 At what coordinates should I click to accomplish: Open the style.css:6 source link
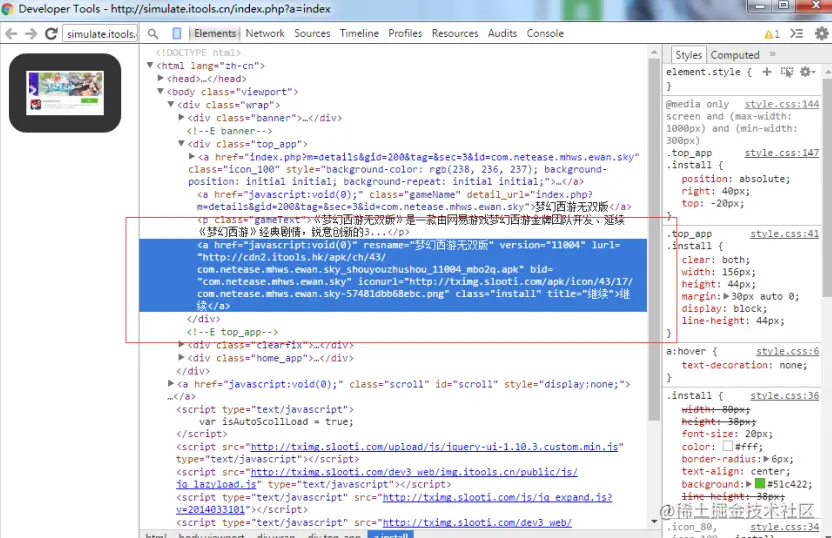tap(787, 351)
